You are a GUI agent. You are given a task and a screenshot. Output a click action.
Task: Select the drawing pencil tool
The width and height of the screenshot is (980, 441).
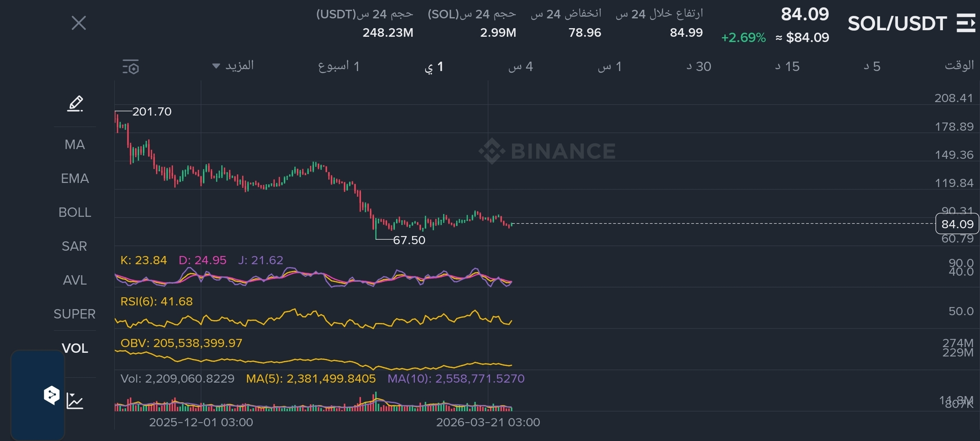click(75, 104)
